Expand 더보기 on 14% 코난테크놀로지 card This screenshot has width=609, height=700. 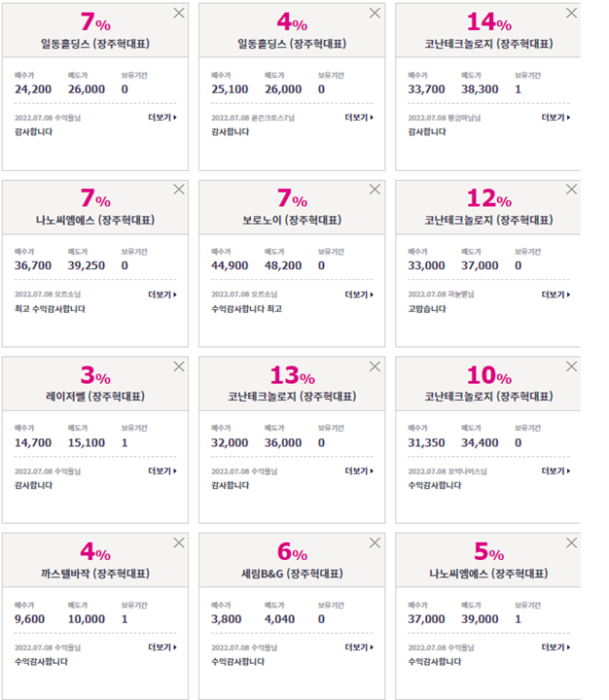point(555,118)
